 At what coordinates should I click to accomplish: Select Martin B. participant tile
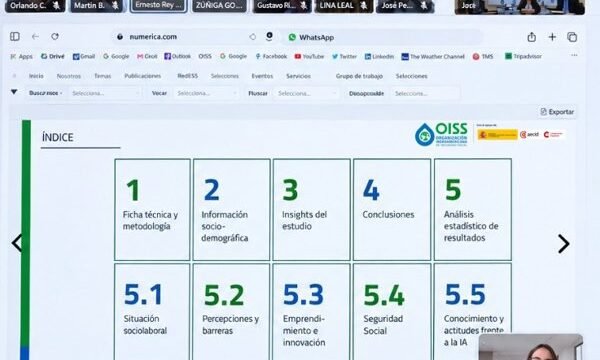click(97, 6)
